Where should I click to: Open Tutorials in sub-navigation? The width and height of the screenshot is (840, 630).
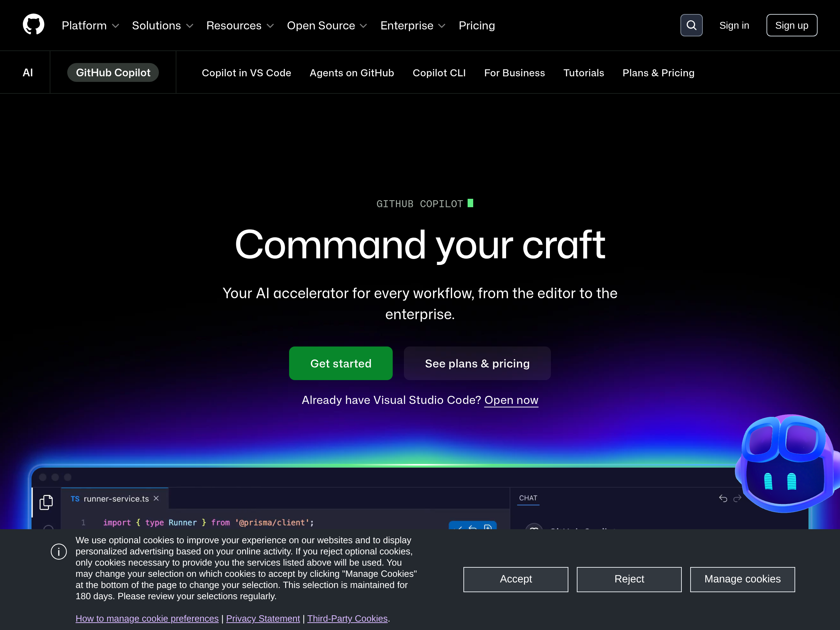[584, 73]
